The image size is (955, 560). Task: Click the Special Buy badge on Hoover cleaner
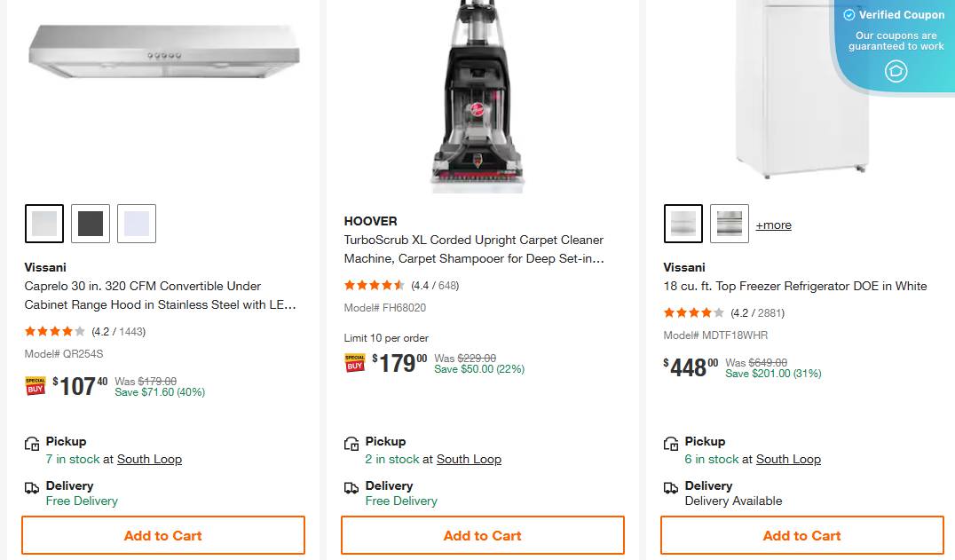click(x=355, y=363)
